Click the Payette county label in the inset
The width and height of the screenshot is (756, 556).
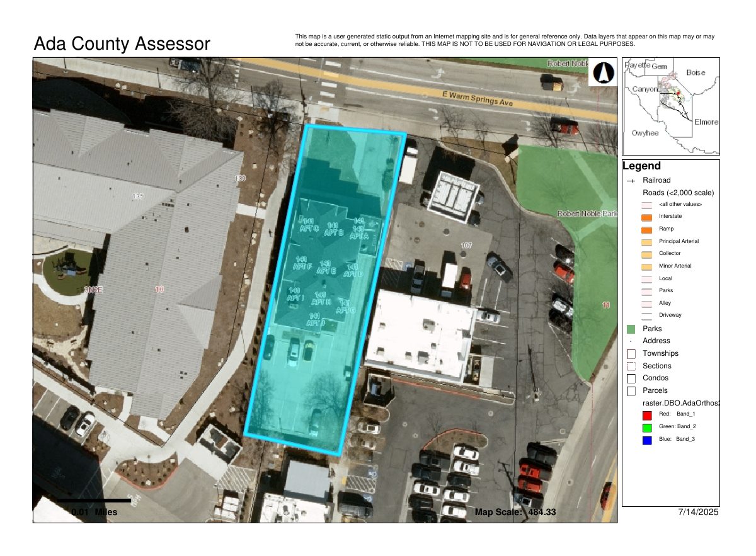pos(637,65)
